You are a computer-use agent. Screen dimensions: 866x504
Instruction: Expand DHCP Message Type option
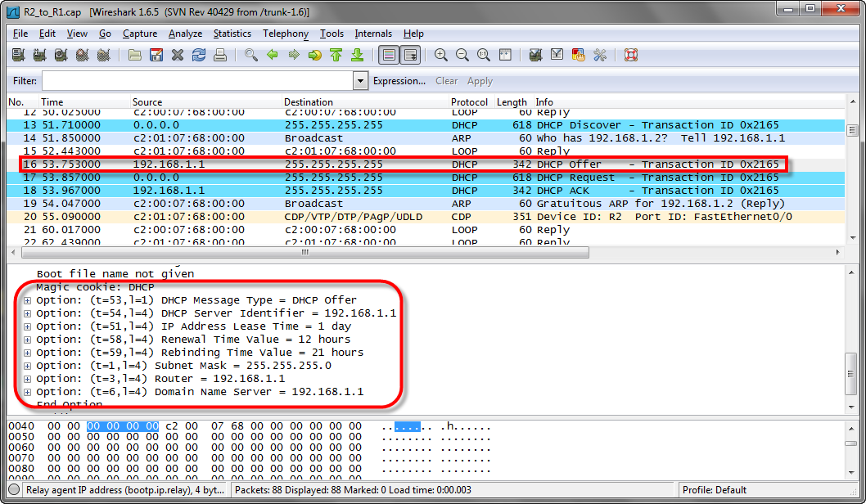pyautogui.click(x=27, y=300)
